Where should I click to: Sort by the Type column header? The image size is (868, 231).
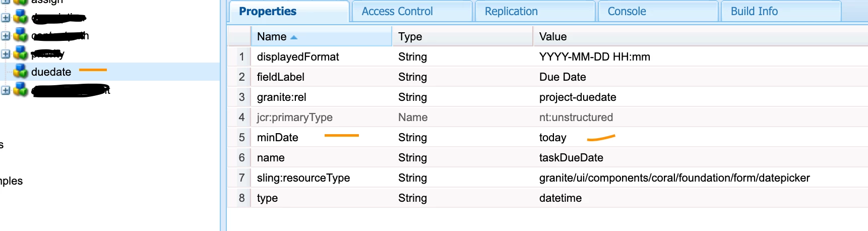click(x=410, y=37)
